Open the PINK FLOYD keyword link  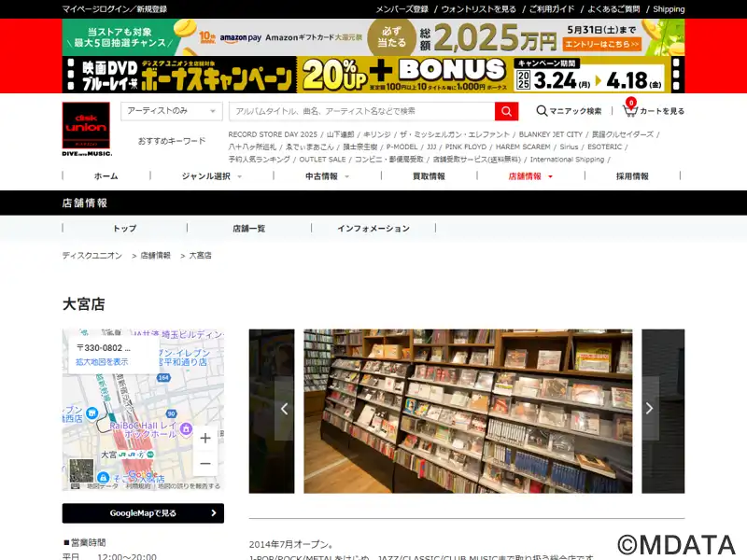click(466, 147)
